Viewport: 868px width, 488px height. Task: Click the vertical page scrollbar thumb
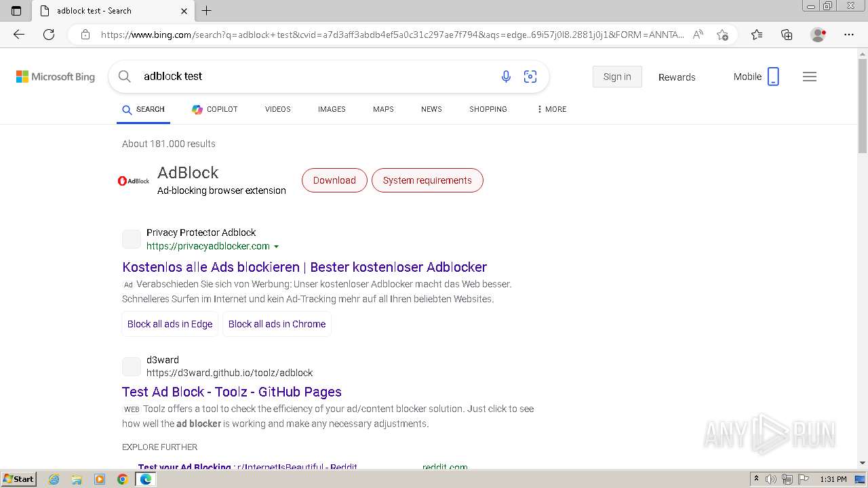[x=863, y=105]
